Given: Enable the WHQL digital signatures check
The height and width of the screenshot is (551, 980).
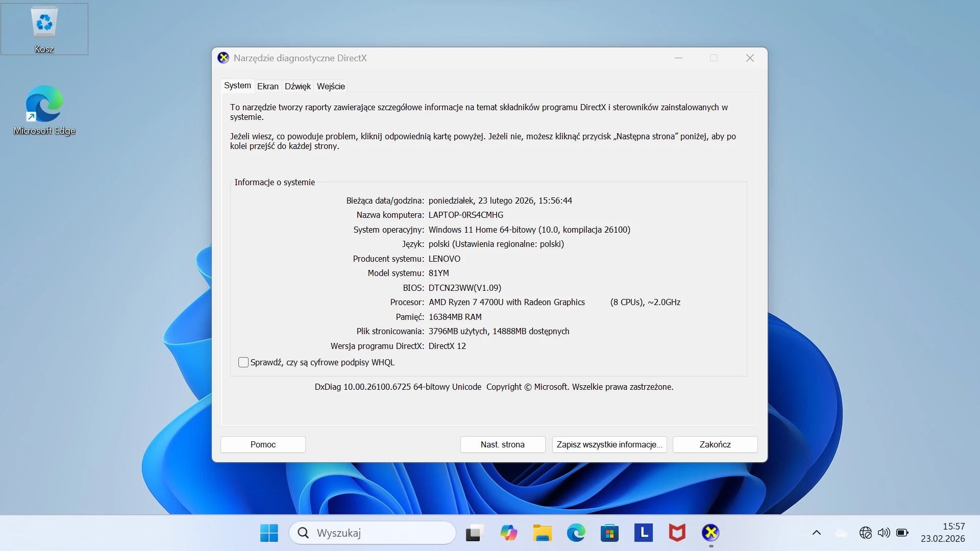Looking at the screenshot, I should (243, 362).
